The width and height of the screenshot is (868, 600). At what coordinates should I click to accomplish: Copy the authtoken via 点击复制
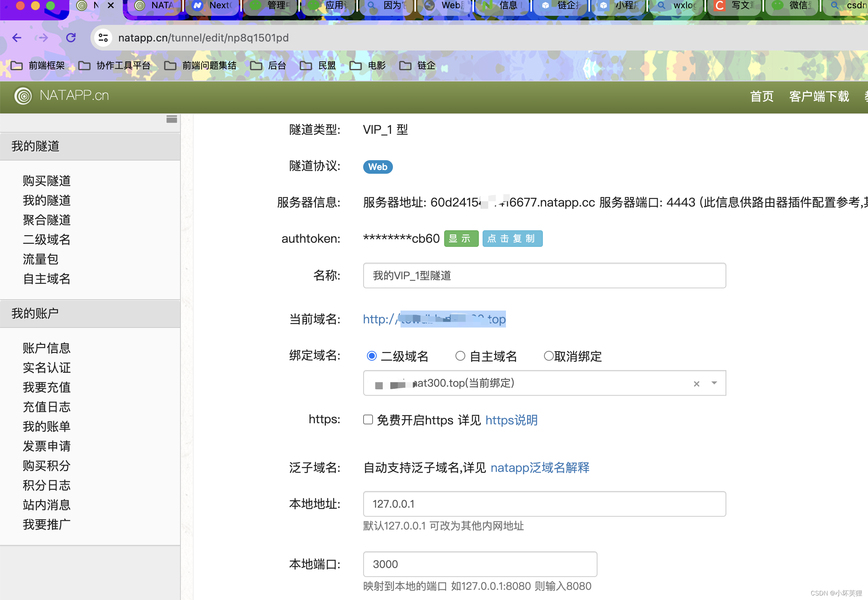pyautogui.click(x=512, y=239)
